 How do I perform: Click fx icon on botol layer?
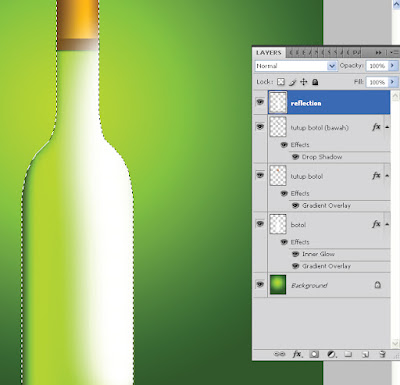pyautogui.click(x=376, y=224)
